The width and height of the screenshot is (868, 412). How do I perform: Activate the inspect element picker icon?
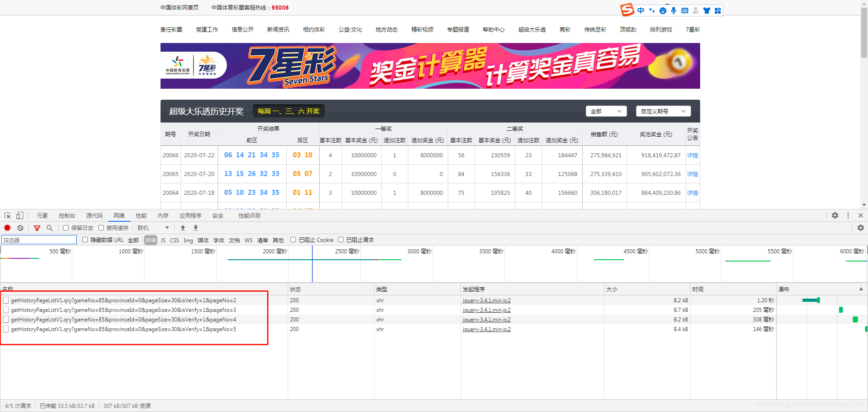point(7,215)
